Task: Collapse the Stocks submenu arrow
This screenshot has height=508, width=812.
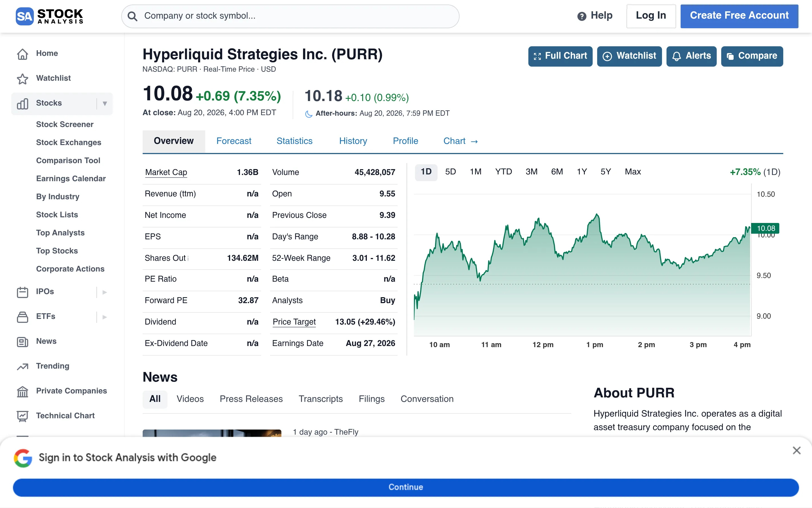Action: click(105, 104)
